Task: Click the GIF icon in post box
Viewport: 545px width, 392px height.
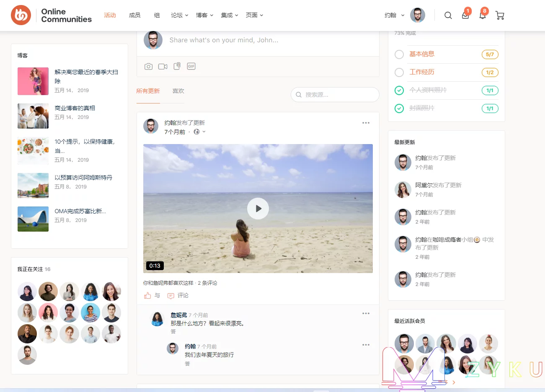Action: click(191, 66)
